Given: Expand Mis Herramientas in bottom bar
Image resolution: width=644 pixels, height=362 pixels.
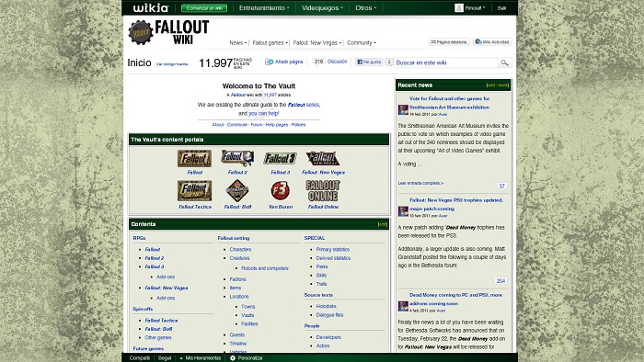Looking at the screenshot, I should (x=201, y=358).
